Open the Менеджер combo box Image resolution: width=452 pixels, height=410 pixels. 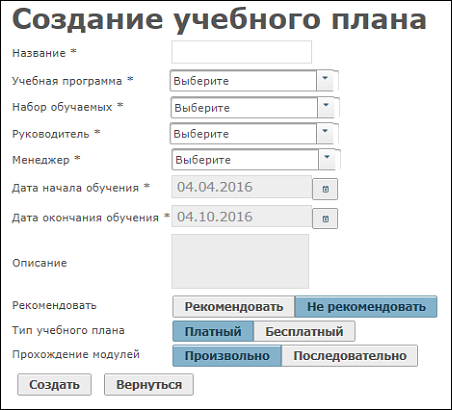pyautogui.click(x=254, y=159)
